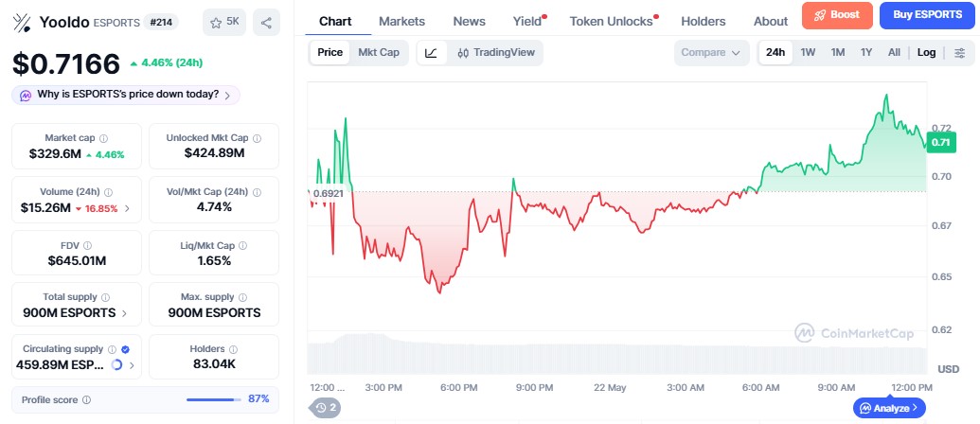Expand the Volume (24h) details chevron
Image resolution: width=980 pixels, height=424 pixels.
tap(128, 208)
